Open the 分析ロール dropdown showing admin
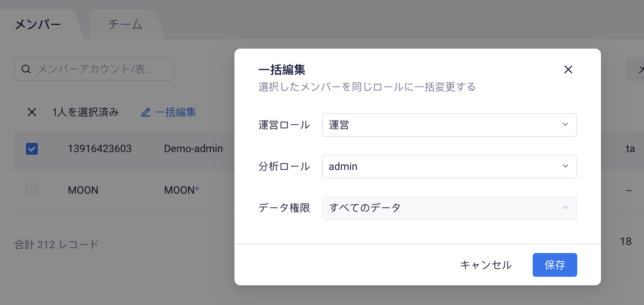Screen dimensions: 644x305 point(449,167)
